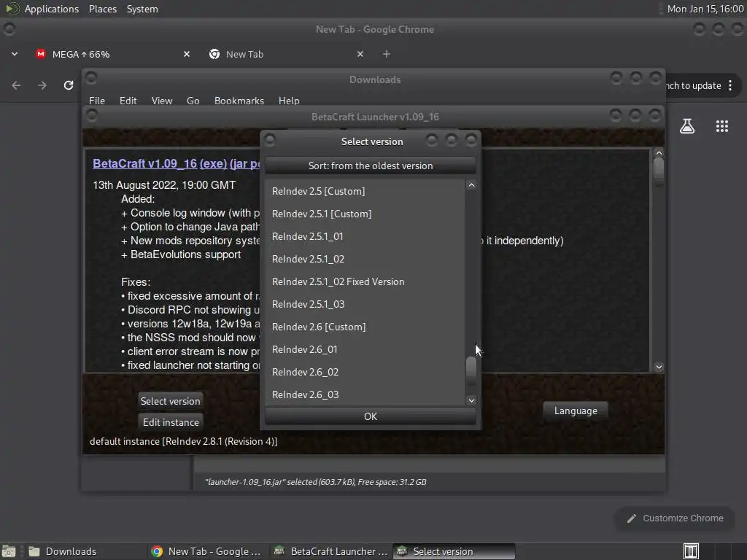Open the System menu
Image resolution: width=747 pixels, height=560 pixels.
142,9
